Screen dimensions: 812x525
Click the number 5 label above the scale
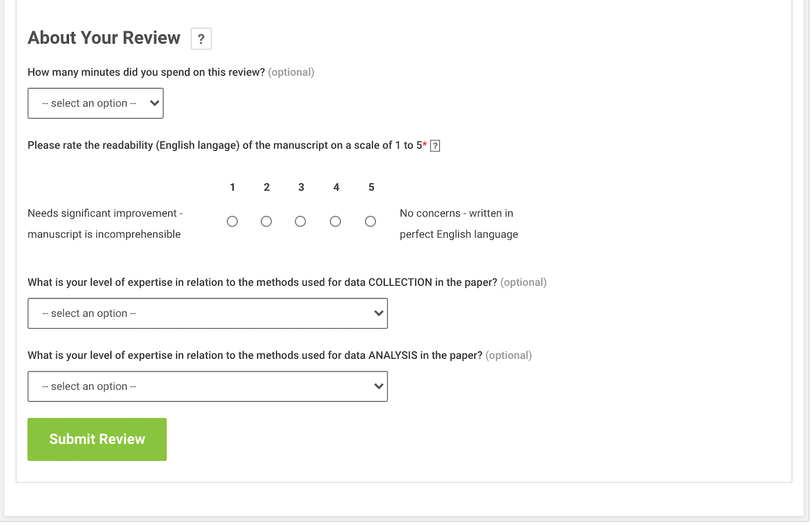coord(372,187)
